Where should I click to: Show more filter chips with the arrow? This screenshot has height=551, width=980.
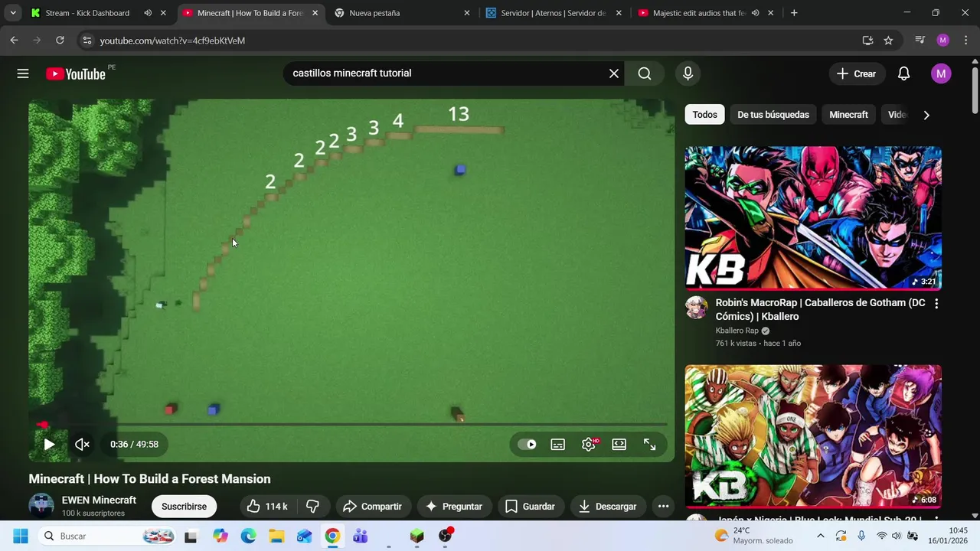926,115
